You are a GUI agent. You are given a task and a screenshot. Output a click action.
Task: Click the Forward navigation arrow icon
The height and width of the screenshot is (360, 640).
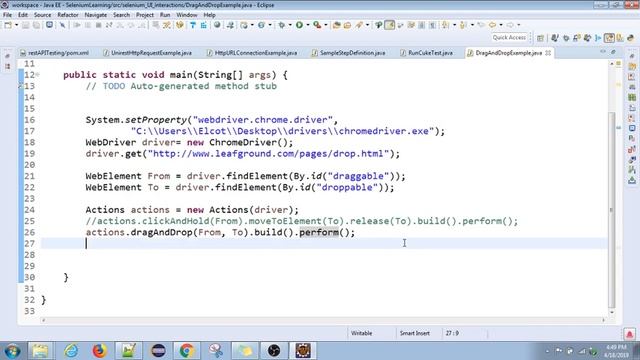click(510, 25)
